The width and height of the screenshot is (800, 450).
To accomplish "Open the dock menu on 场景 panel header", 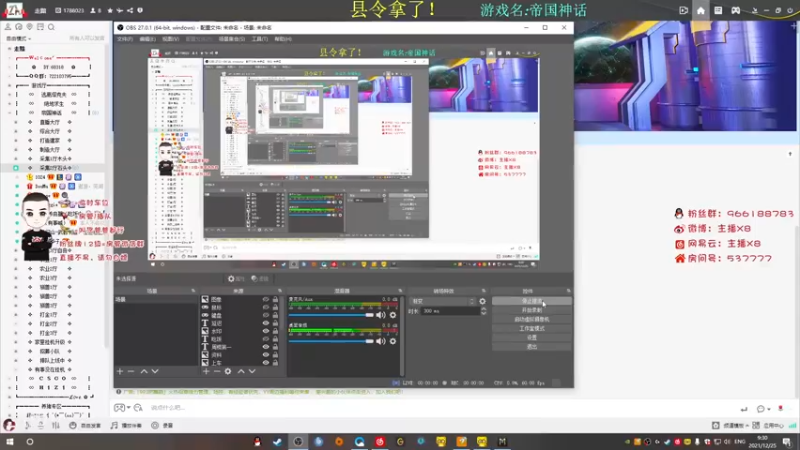I will (x=193, y=291).
